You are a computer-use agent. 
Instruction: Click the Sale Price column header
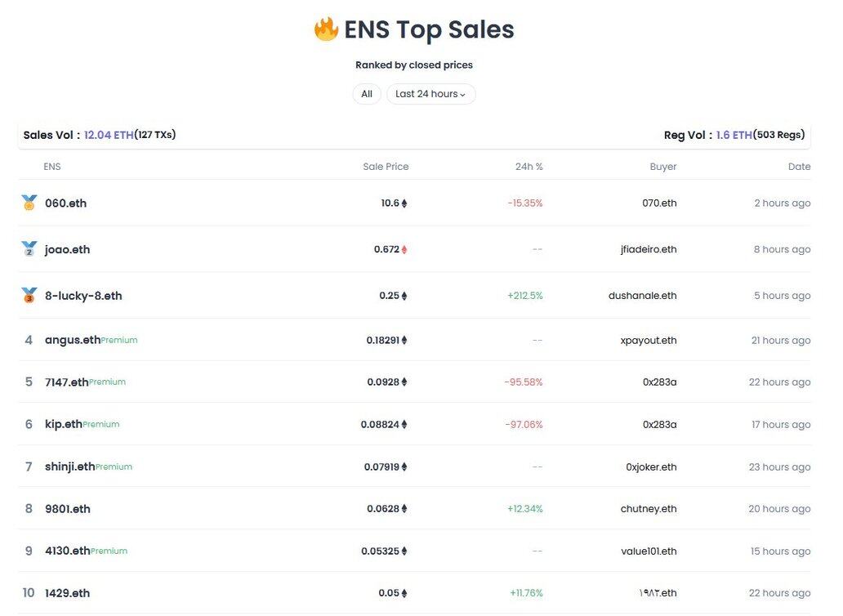pos(386,167)
